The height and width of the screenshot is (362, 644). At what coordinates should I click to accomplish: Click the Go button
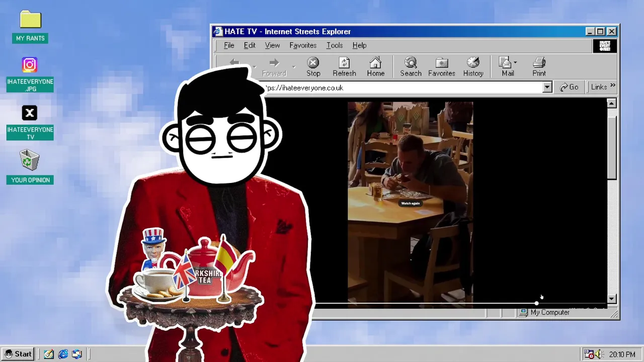click(569, 87)
